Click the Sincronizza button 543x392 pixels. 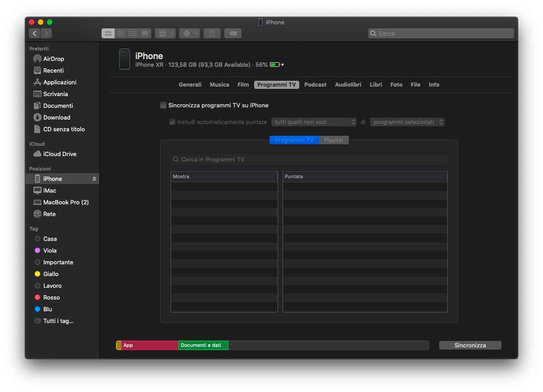470,345
